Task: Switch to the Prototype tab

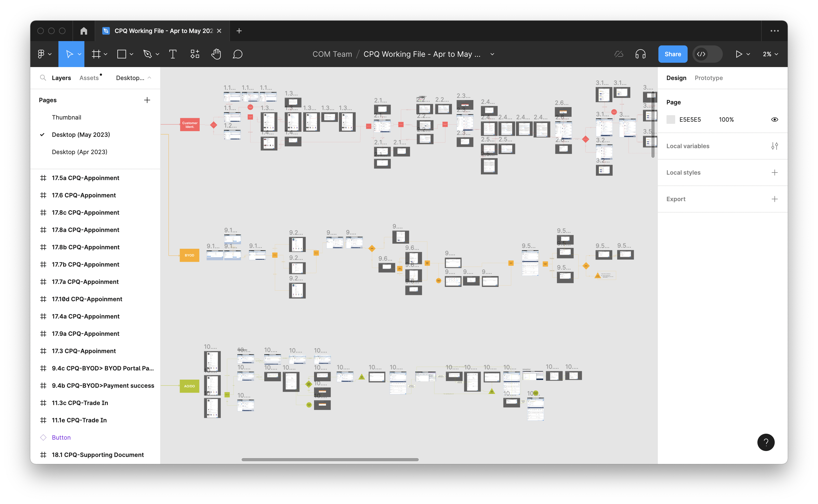Action: [x=708, y=78]
